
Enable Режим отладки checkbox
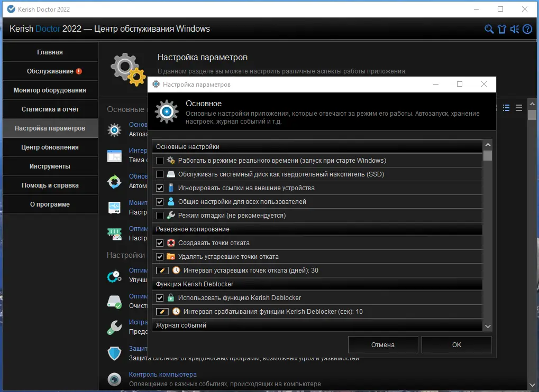click(160, 215)
